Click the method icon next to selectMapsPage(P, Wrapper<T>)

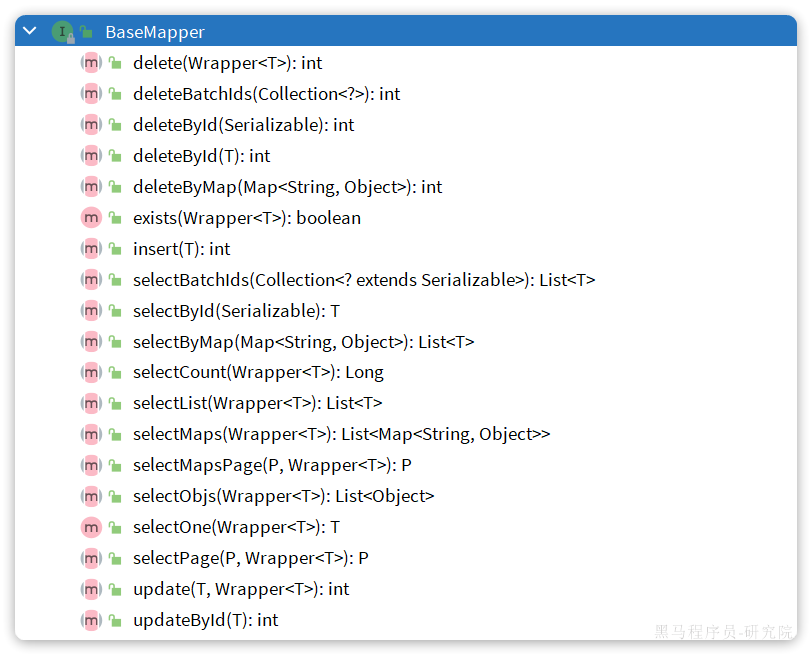pos(91,465)
